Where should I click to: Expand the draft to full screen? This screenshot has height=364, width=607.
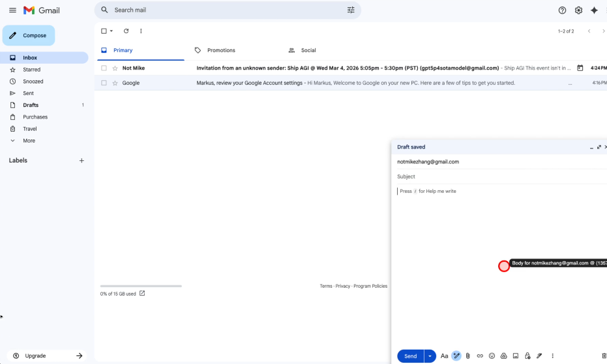tap(599, 147)
